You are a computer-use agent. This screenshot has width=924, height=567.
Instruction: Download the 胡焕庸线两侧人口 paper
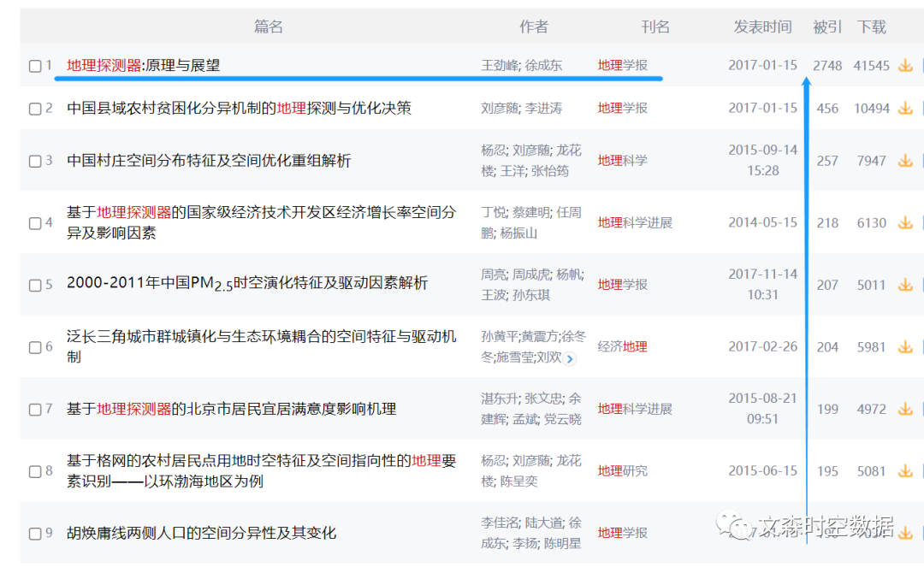904,533
